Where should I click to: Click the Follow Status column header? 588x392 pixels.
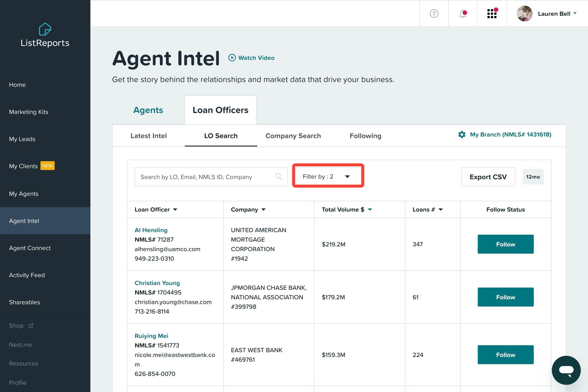click(506, 210)
